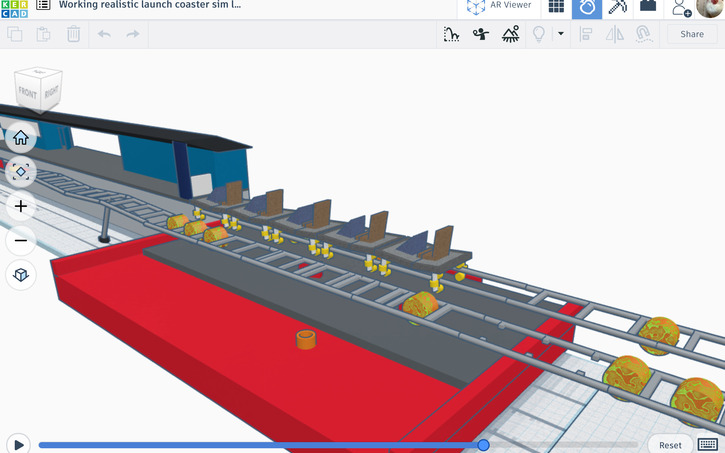Redo the last action
The width and height of the screenshot is (725, 453).
(x=133, y=34)
